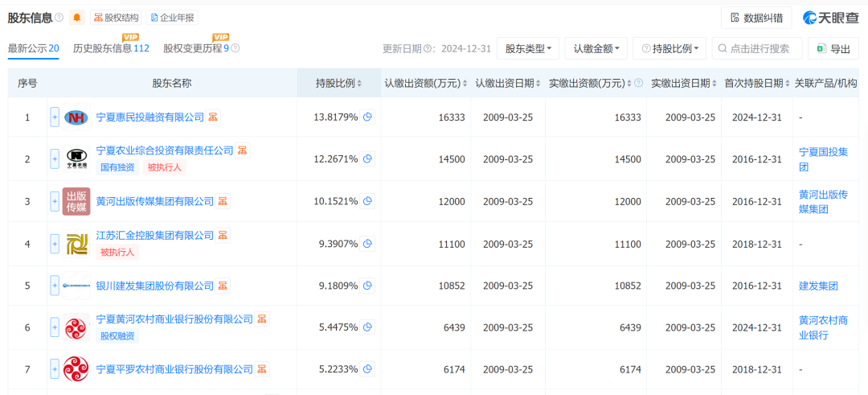
Task: Click 数据纠错 data correction button
Action: pyautogui.click(x=756, y=18)
